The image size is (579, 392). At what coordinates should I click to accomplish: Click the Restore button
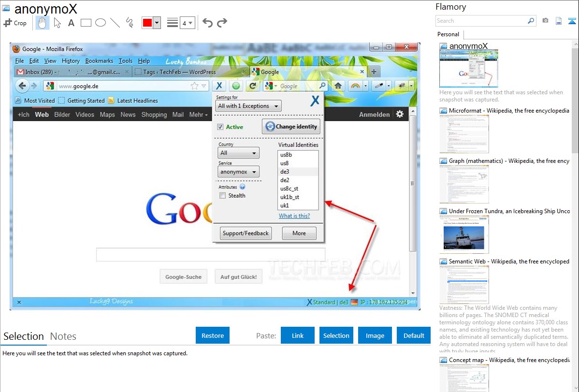point(213,335)
